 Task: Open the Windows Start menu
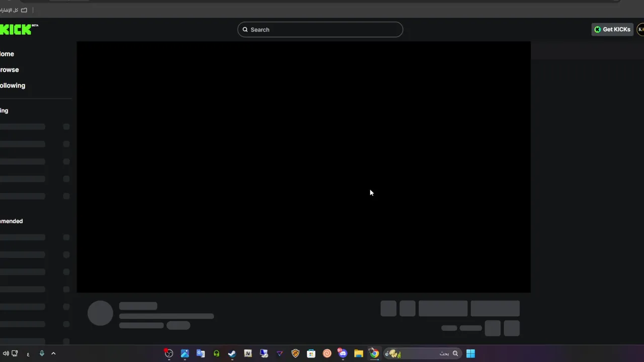click(x=470, y=353)
